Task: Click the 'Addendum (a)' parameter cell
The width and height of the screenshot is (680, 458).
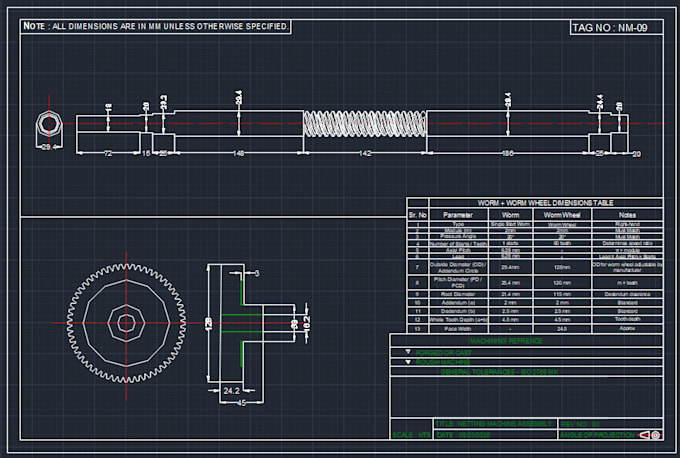Action: pos(458,303)
